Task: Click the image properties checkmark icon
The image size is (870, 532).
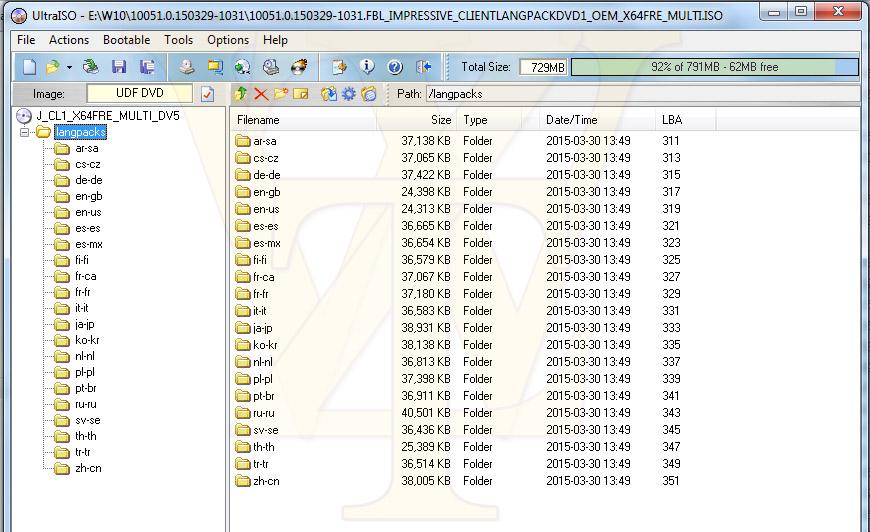Action: tap(208, 94)
